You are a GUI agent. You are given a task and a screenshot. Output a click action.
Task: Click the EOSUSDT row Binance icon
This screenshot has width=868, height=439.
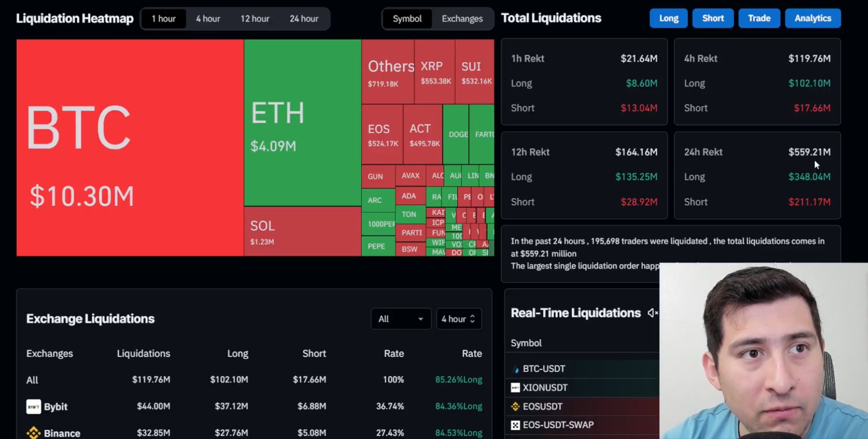pyautogui.click(x=515, y=406)
